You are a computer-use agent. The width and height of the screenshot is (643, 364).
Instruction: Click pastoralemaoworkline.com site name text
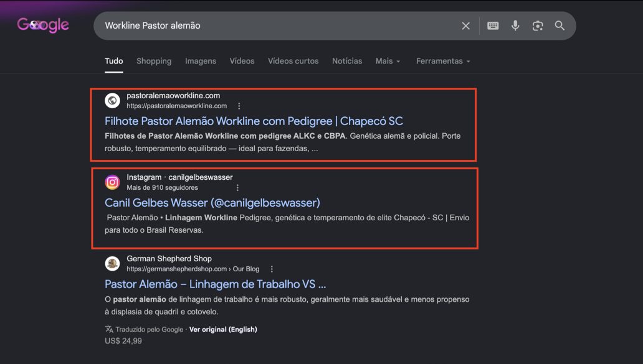pyautogui.click(x=173, y=95)
